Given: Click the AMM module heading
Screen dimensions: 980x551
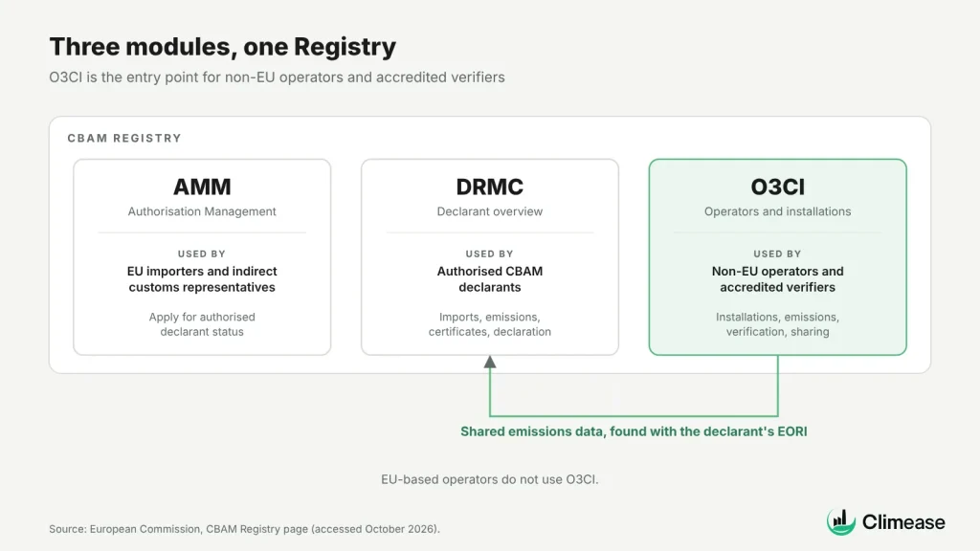Looking at the screenshot, I should [x=202, y=187].
